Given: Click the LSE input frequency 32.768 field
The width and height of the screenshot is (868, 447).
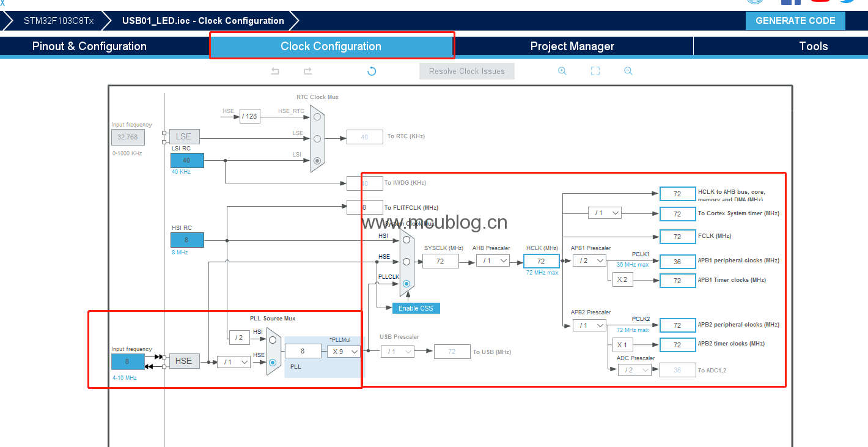Looking at the screenshot, I should click(128, 137).
